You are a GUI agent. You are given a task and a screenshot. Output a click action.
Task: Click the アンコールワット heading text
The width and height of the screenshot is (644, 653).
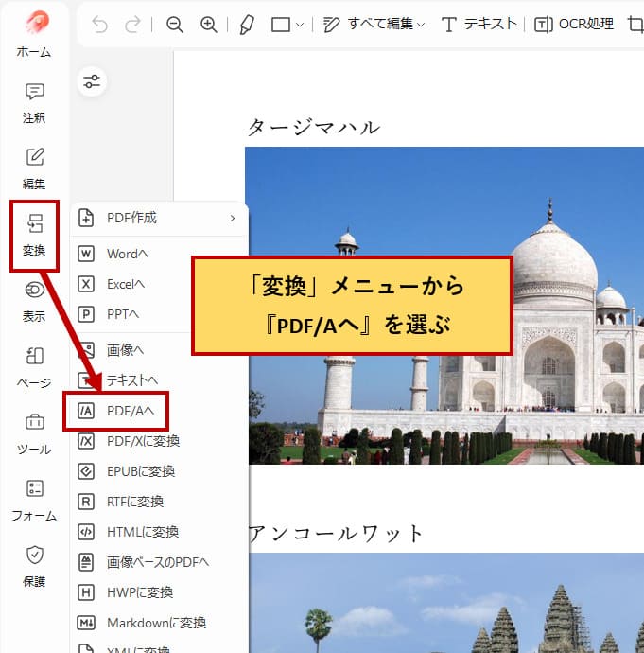(336, 534)
